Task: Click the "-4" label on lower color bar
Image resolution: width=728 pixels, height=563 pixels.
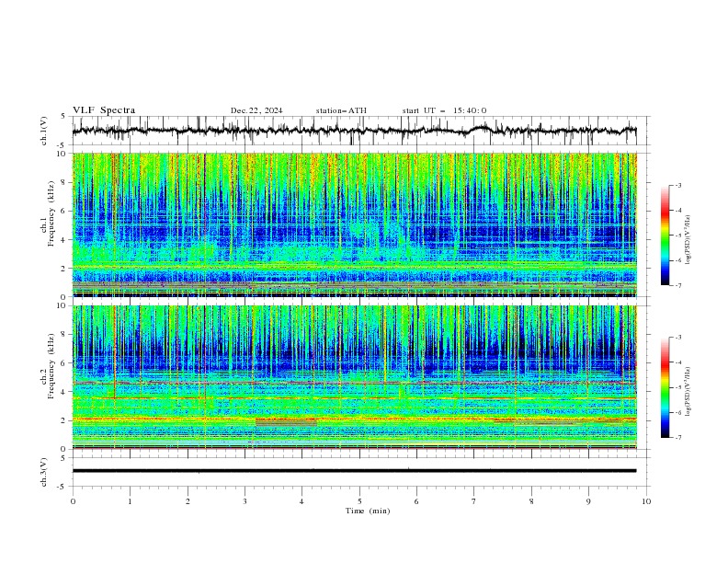Action: [x=677, y=362]
